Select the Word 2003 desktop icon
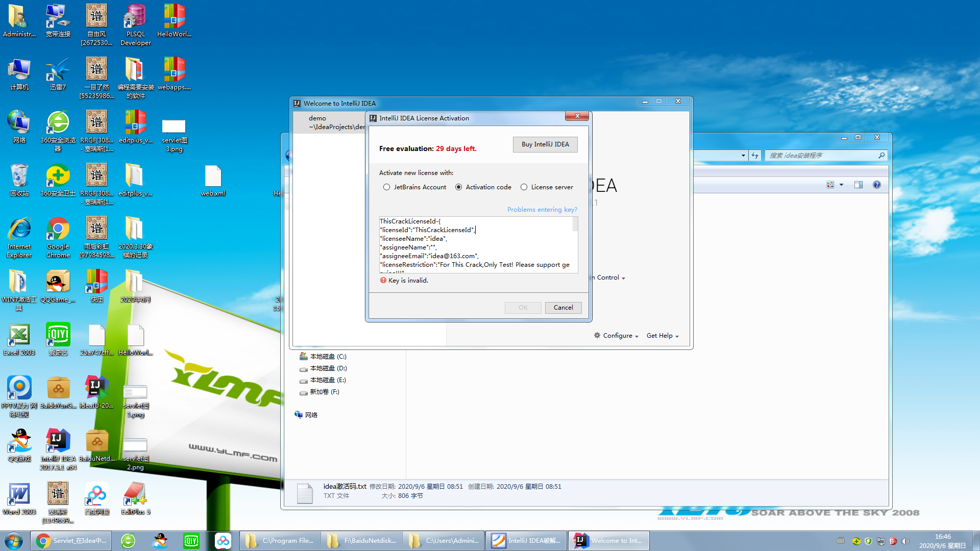The width and height of the screenshot is (980, 551). tap(19, 498)
